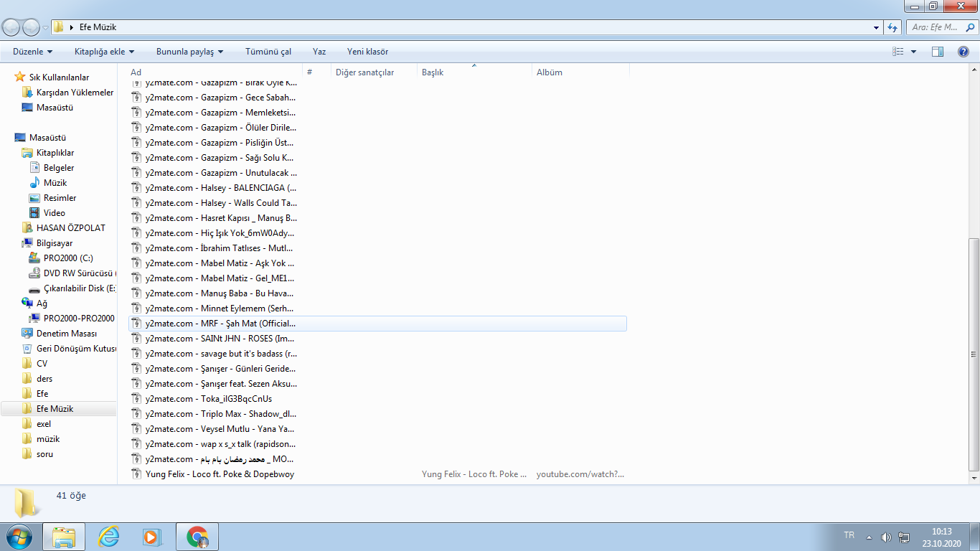
Task: Click the file list scrollbar down arrow
Action: pyautogui.click(x=974, y=478)
